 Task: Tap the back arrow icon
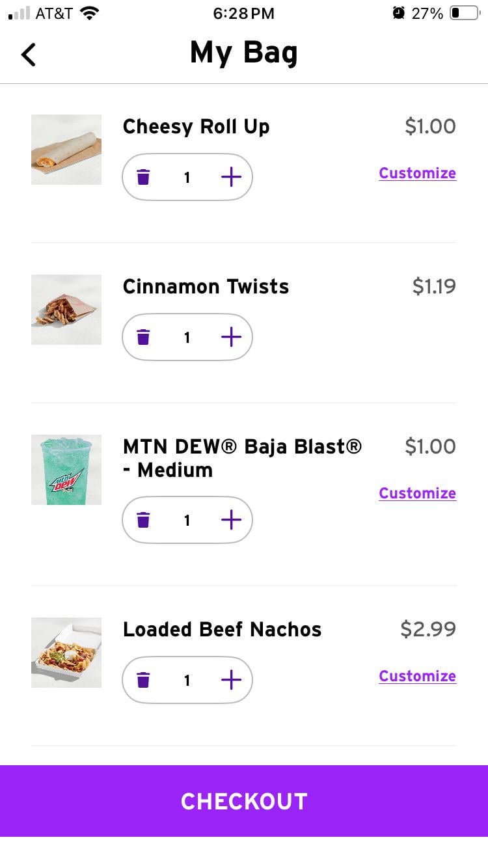pos(29,55)
